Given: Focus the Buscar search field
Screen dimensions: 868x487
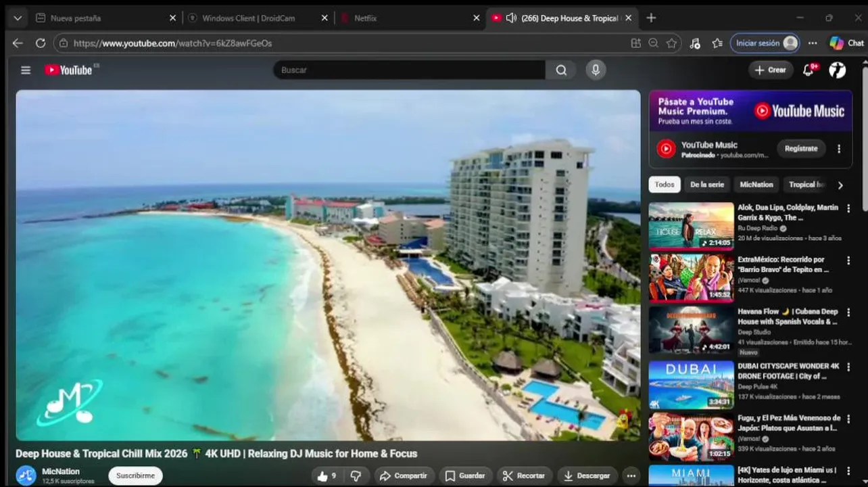Looking at the screenshot, I should coord(409,70).
